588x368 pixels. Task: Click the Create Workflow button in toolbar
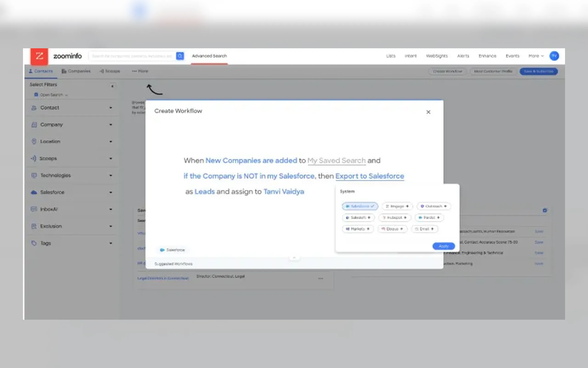coord(447,71)
